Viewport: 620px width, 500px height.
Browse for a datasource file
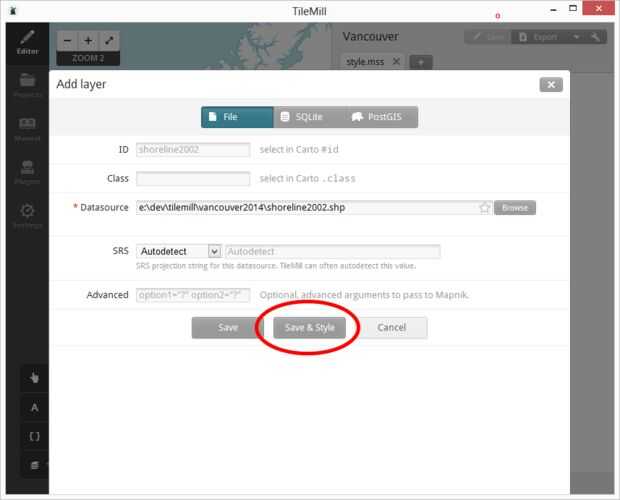click(515, 208)
